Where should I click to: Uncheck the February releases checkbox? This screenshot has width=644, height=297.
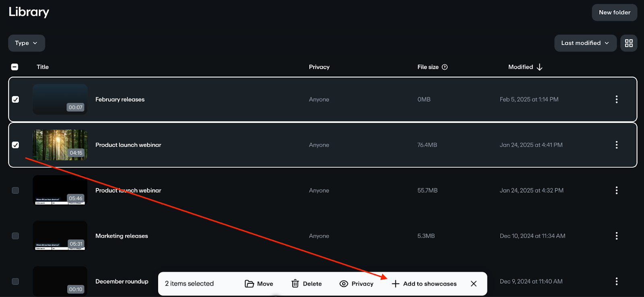tap(15, 100)
